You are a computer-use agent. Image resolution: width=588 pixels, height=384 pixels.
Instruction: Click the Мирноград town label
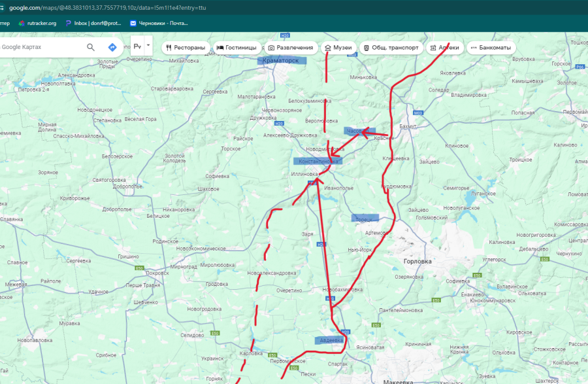tap(184, 267)
